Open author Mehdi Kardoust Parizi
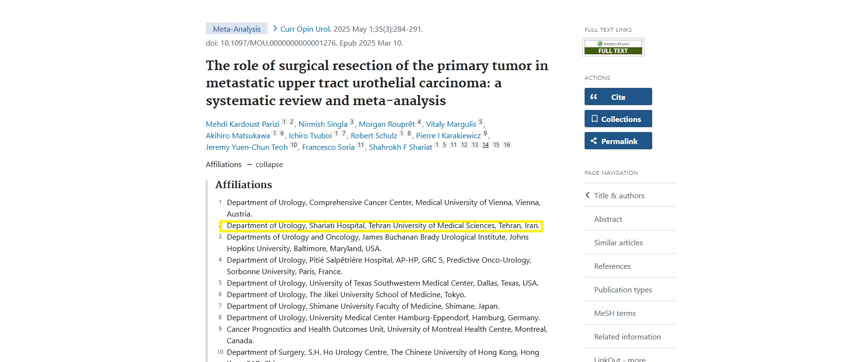 click(242, 124)
